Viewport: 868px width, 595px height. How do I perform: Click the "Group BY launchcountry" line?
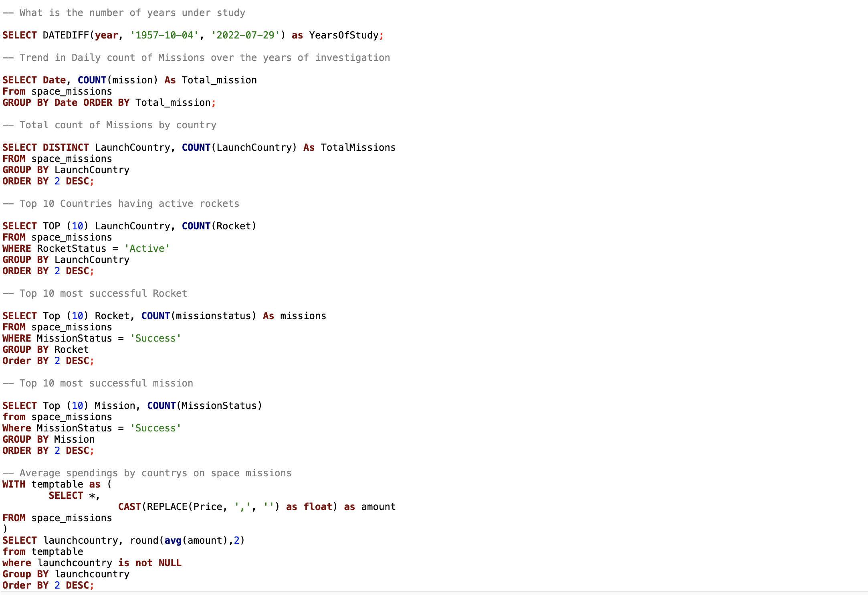tap(66, 574)
